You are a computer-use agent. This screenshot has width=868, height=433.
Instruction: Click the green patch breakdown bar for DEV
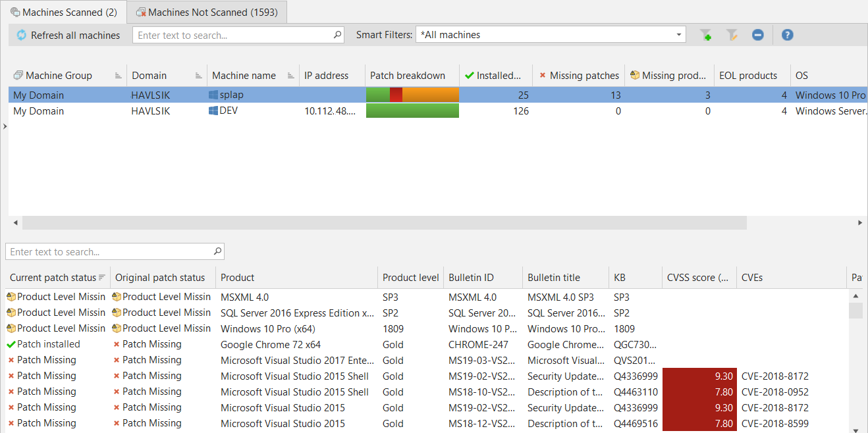point(412,111)
